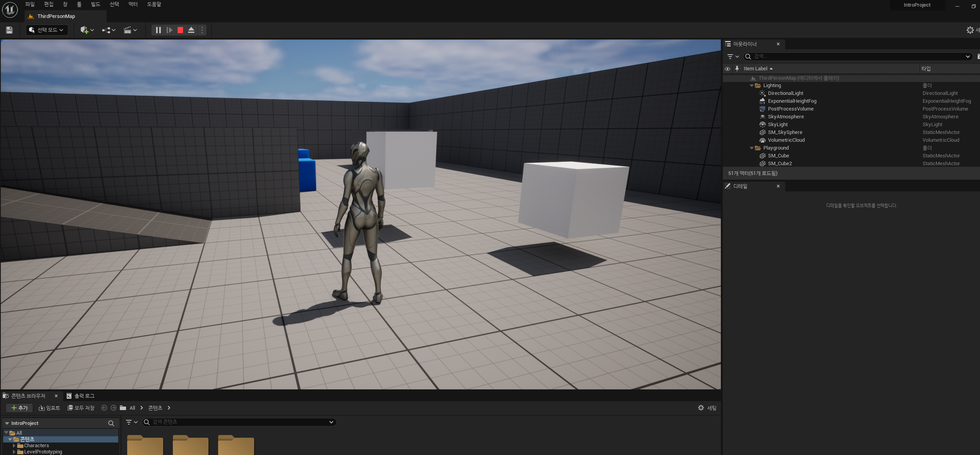980x455 pixels.
Task: Pause the running play session
Action: click(x=158, y=30)
